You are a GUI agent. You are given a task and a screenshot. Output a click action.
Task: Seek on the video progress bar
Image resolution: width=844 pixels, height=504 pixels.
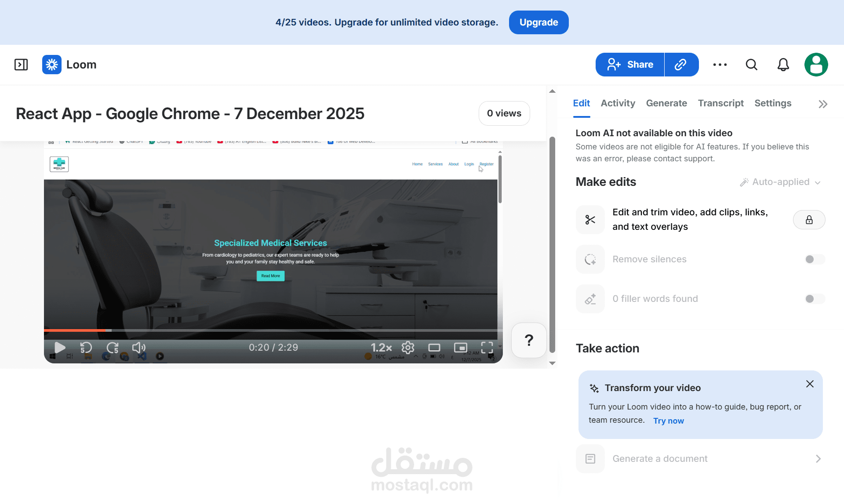tap(273, 330)
